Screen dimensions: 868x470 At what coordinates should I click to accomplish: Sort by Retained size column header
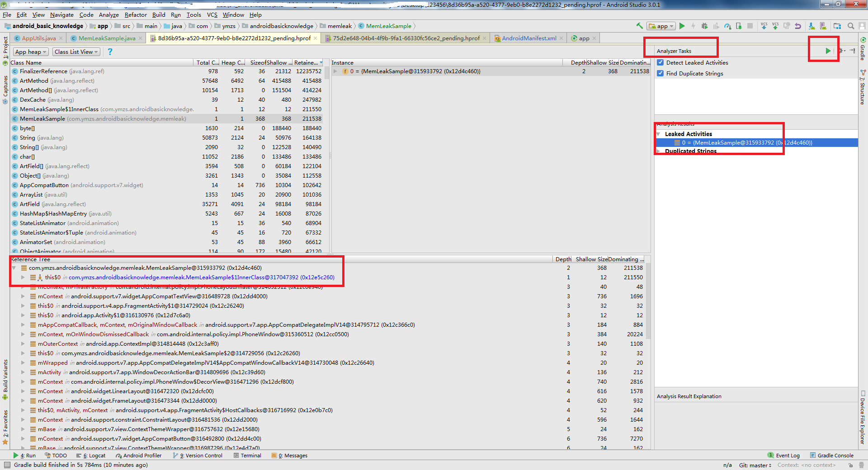[x=308, y=62]
